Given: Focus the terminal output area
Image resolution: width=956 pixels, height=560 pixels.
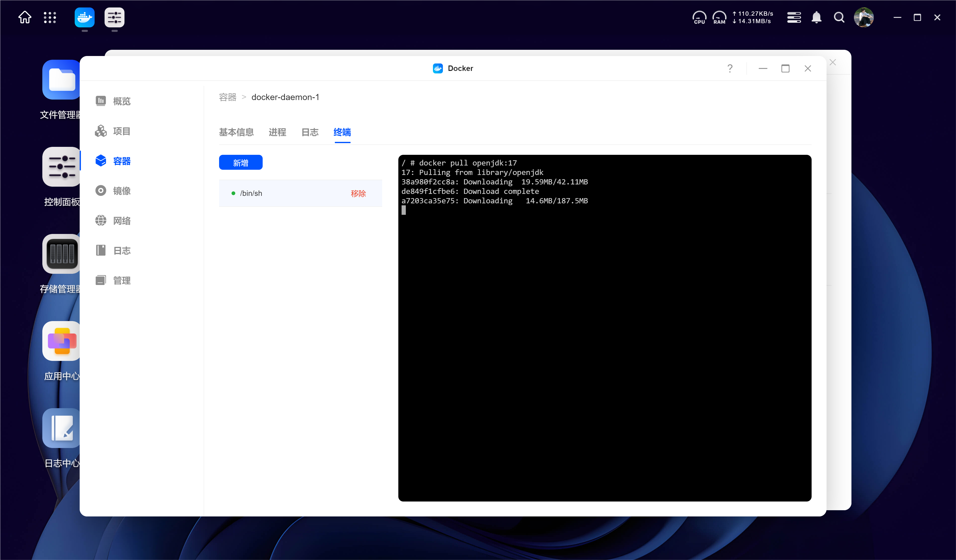Looking at the screenshot, I should point(605,328).
